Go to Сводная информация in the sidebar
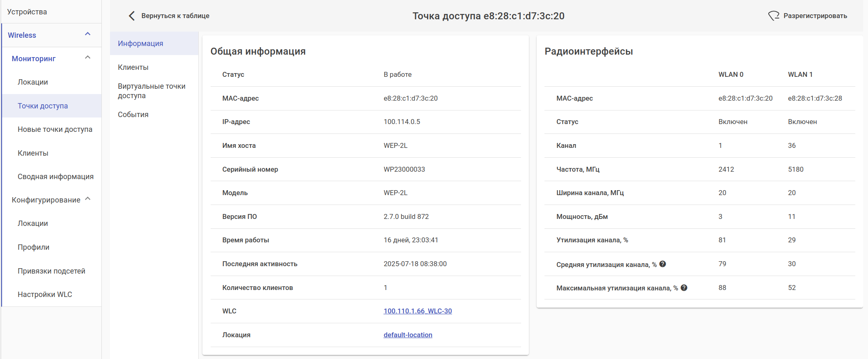 click(55, 177)
